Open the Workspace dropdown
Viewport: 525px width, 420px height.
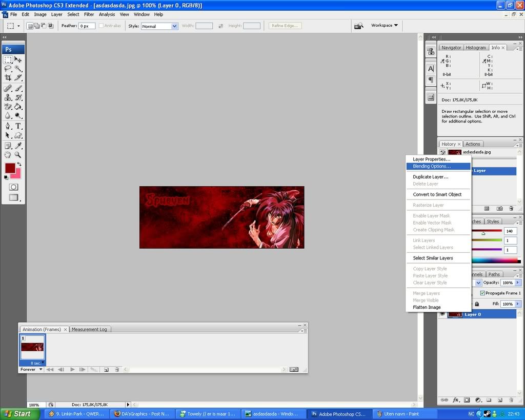(385, 25)
